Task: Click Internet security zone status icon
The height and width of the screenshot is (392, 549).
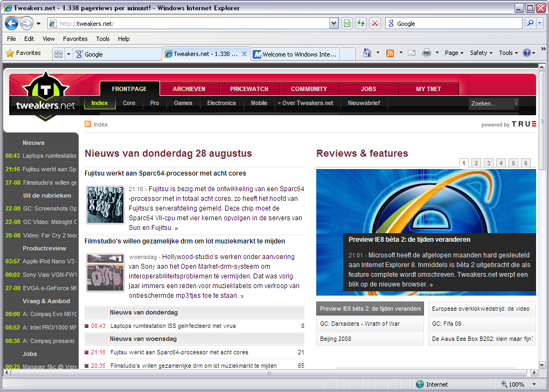Action: pos(420,384)
